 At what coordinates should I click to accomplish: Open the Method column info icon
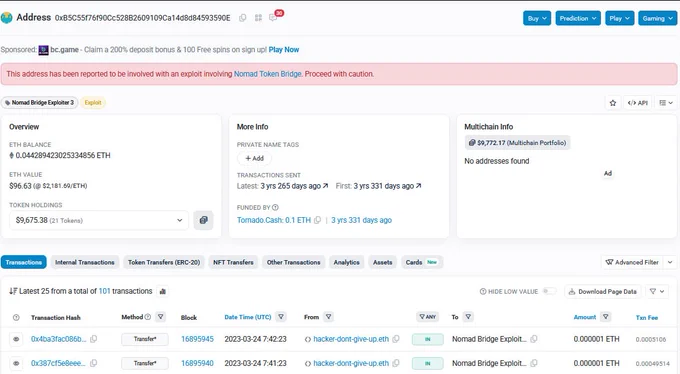point(147,317)
